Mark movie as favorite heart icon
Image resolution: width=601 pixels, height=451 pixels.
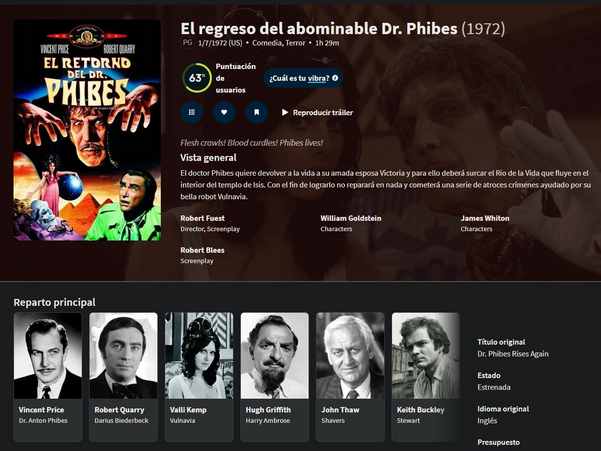224,112
